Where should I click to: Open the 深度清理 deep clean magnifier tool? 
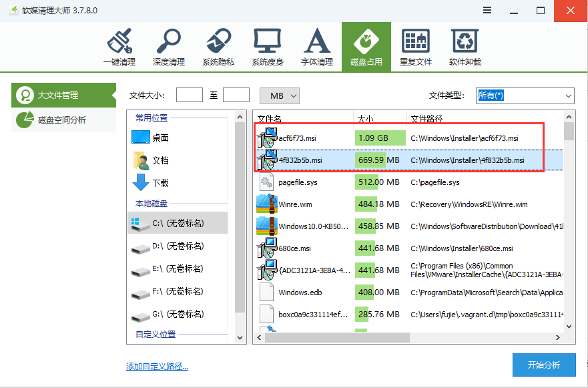(168, 47)
